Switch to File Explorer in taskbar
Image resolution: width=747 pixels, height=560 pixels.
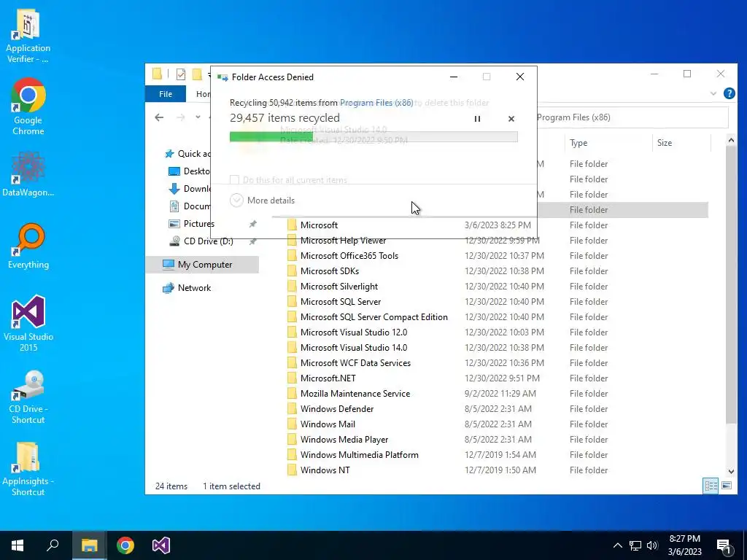click(89, 545)
